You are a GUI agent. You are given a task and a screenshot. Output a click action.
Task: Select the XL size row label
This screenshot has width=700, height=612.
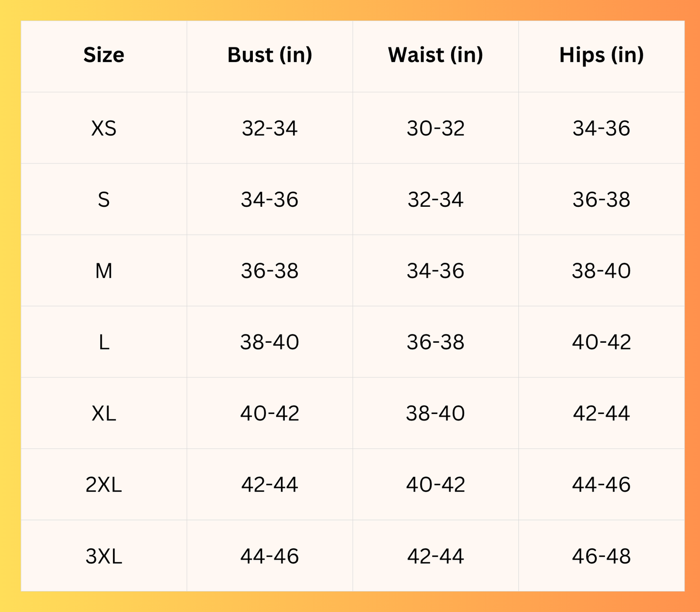tap(104, 413)
